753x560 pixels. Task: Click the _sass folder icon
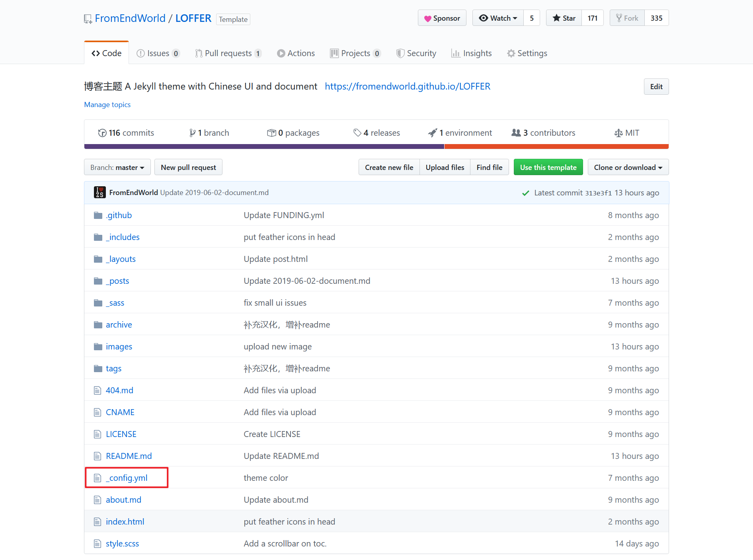click(x=98, y=303)
